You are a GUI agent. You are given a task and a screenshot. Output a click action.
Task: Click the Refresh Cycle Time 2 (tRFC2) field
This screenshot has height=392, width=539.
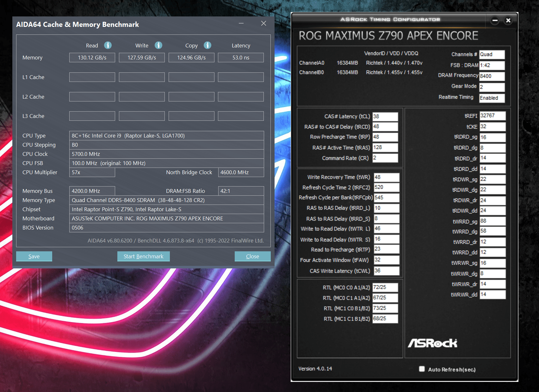point(387,187)
